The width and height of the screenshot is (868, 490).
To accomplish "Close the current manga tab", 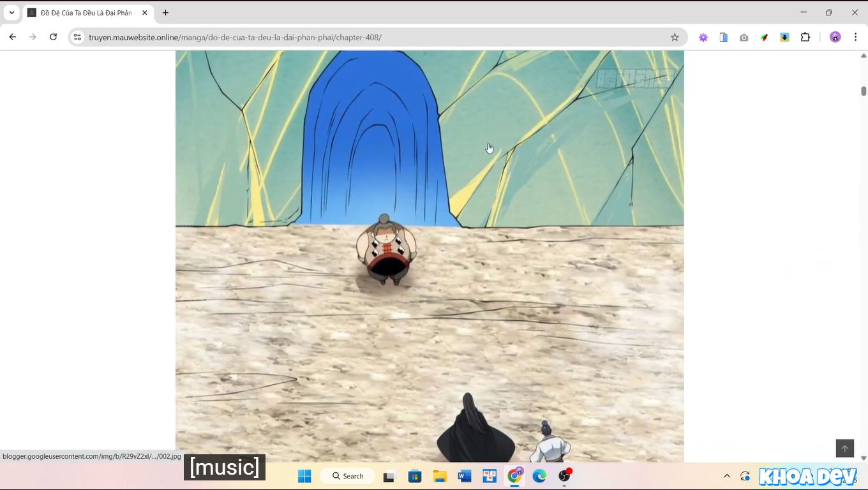I will [145, 13].
